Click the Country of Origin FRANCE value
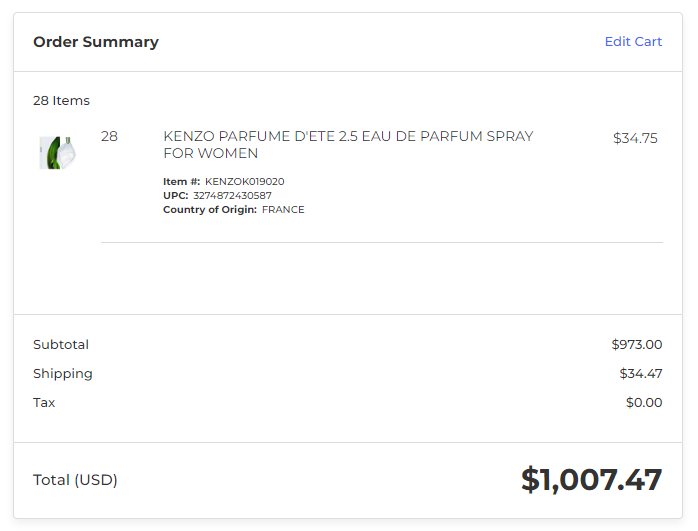 (283, 210)
